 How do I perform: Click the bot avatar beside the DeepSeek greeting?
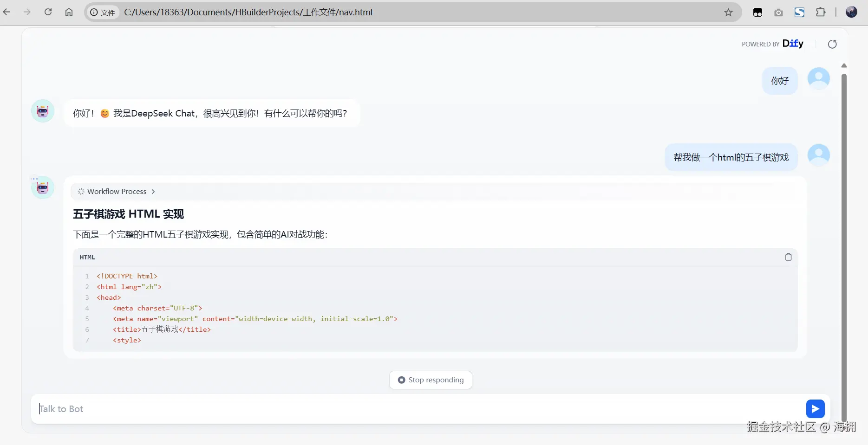43,111
